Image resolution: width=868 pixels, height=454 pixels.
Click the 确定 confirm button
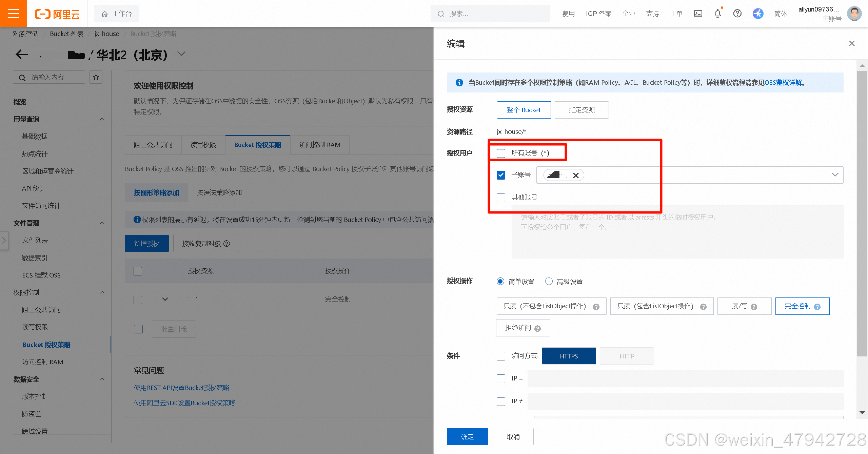pyautogui.click(x=467, y=436)
